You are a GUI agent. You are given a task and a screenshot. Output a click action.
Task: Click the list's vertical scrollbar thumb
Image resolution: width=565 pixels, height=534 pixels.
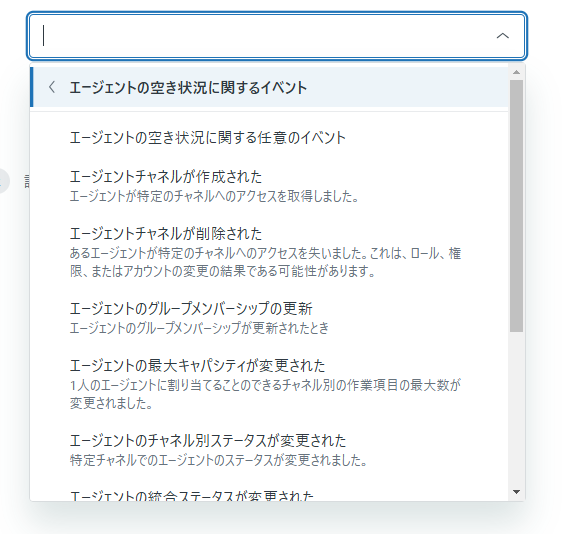click(x=517, y=206)
